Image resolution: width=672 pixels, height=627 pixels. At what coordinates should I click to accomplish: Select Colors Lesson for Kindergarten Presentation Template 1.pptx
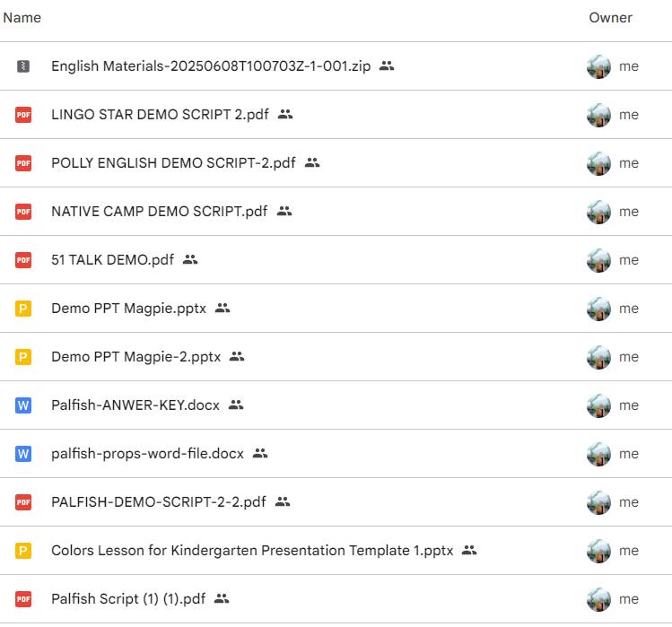[x=336, y=550]
